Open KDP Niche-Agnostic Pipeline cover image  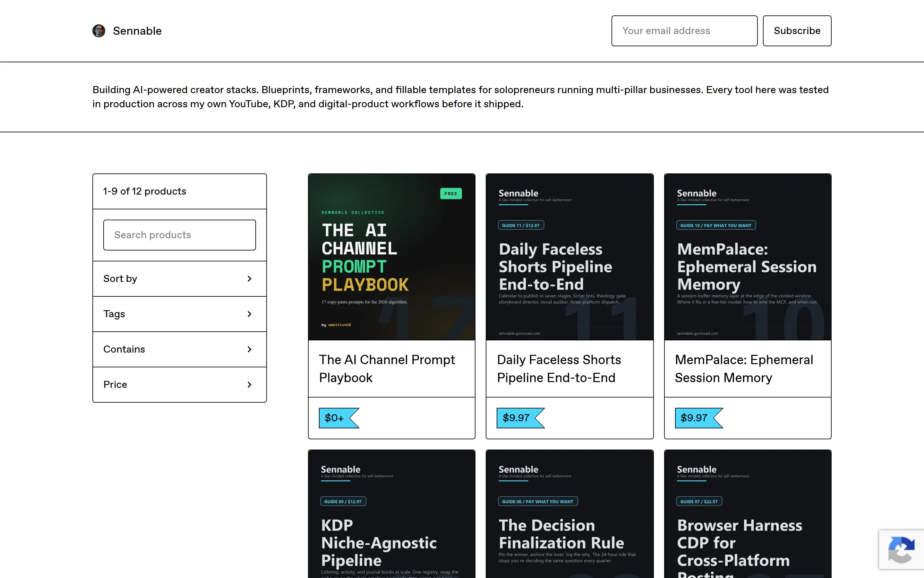[x=392, y=514]
